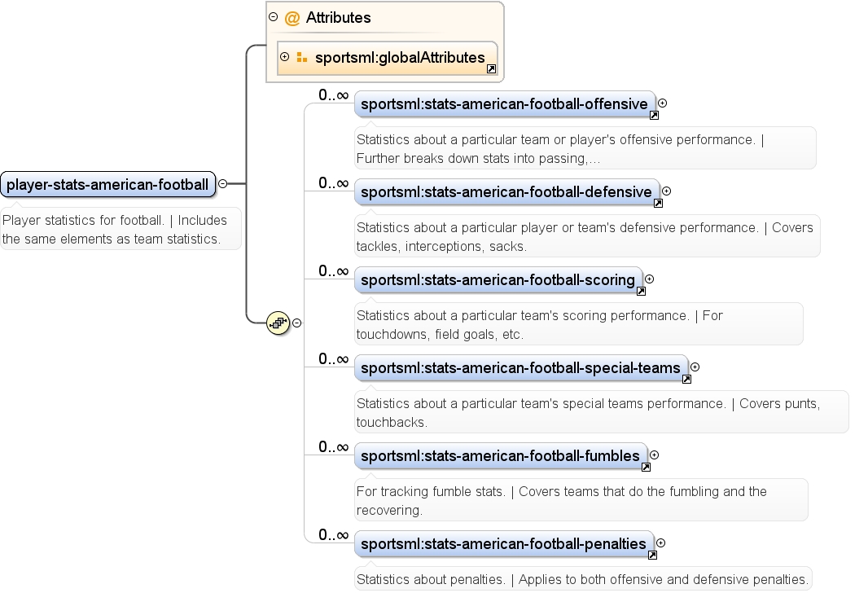Image resolution: width=868 pixels, height=593 pixels.
Task: Click the globalAttributes group icon
Action: [x=302, y=57]
